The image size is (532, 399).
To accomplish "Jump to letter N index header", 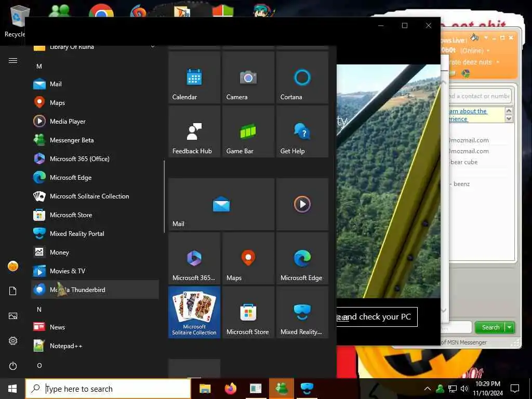I will (39, 310).
